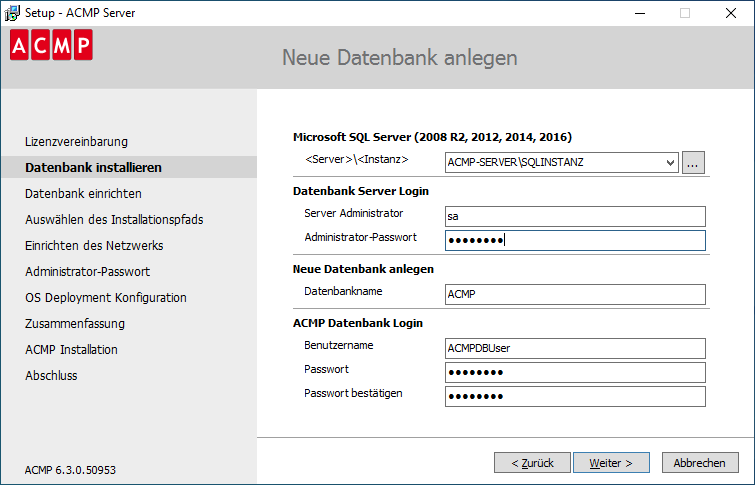Select the 'Einrichten des Netzwerks' step
This screenshot has width=755, height=485.
(x=94, y=246)
